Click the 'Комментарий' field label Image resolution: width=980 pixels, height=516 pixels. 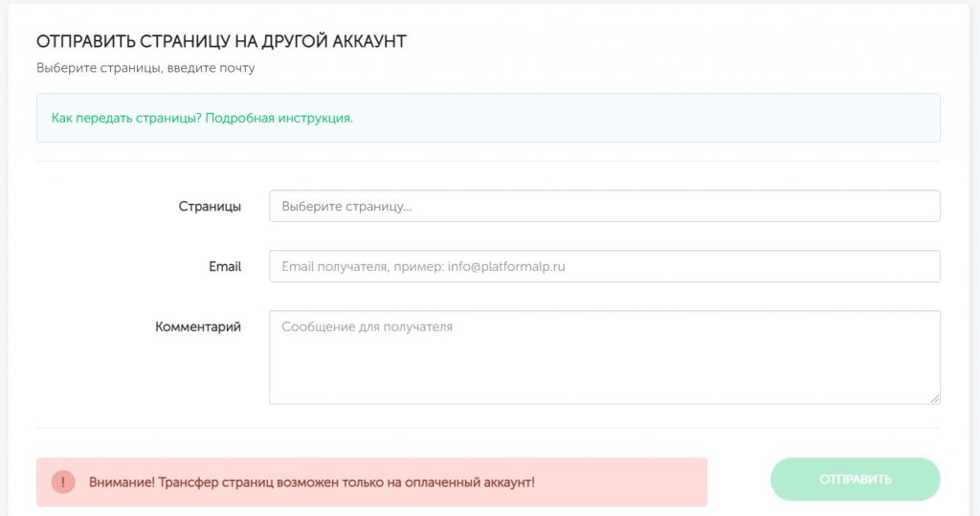coord(198,326)
